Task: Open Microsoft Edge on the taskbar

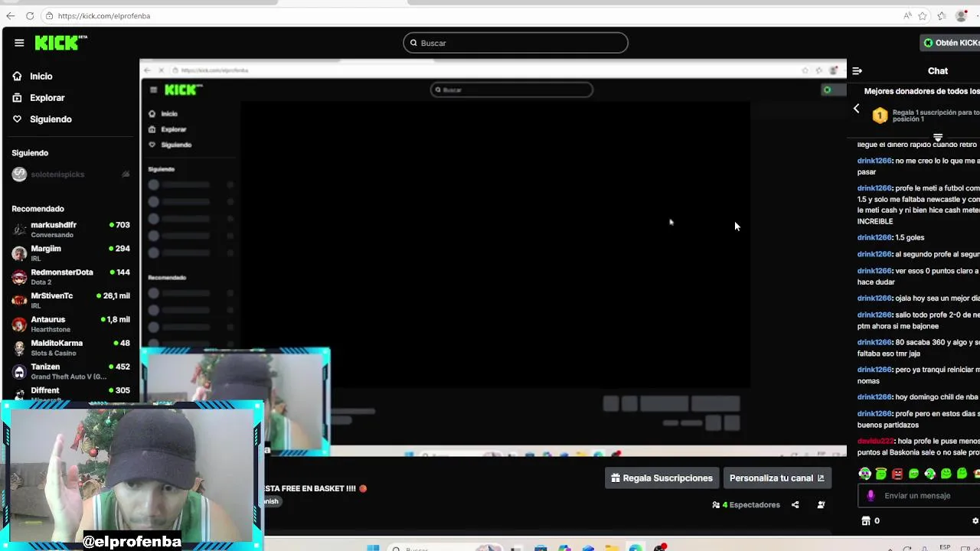Action: click(635, 548)
